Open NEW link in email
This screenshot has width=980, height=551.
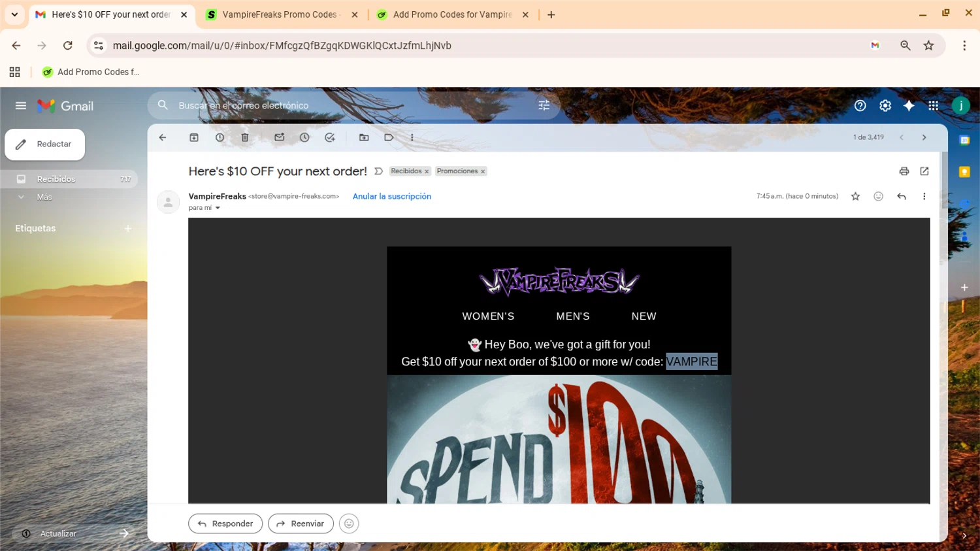pos(644,316)
